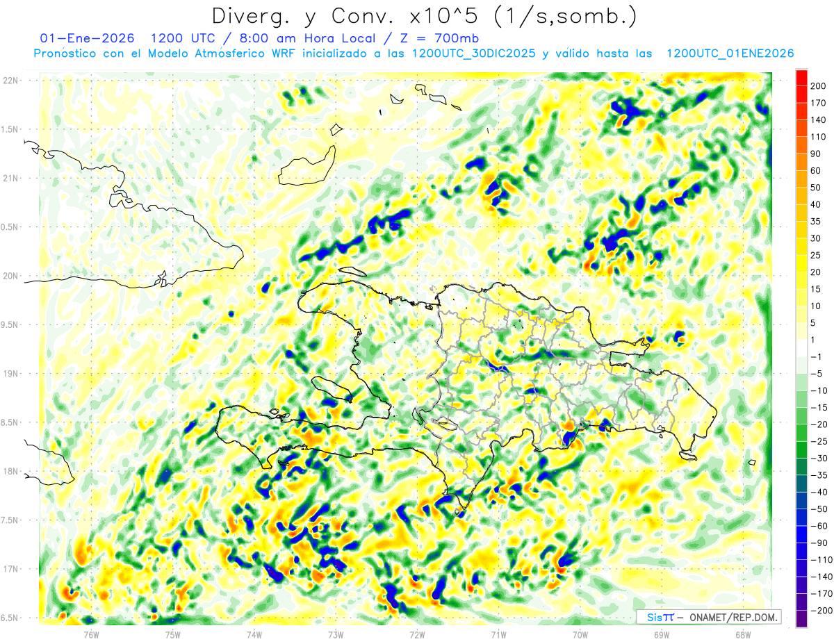Screen dimensions: 834x644
Task: Click the "-40" colorbar label
Action: point(819,492)
